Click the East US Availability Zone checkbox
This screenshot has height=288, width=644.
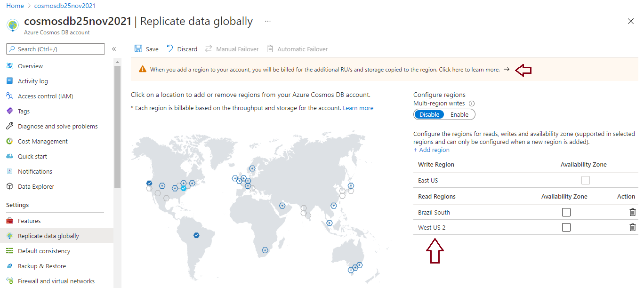coord(586,180)
